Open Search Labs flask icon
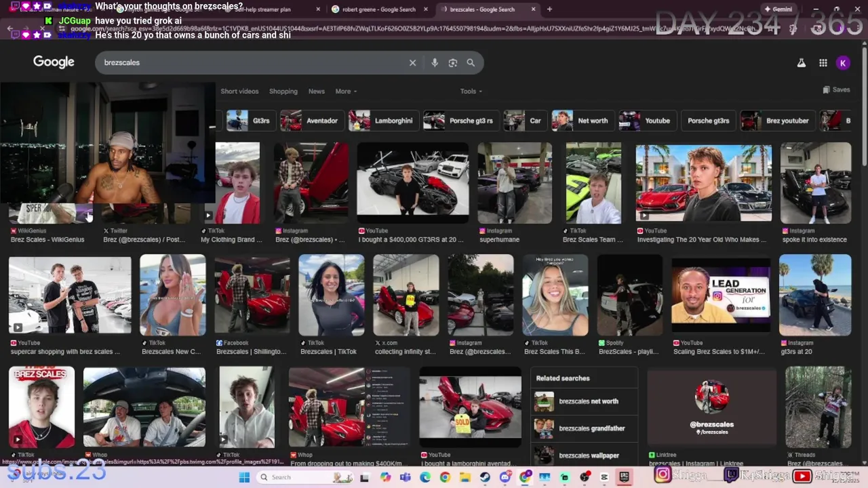 (x=801, y=63)
